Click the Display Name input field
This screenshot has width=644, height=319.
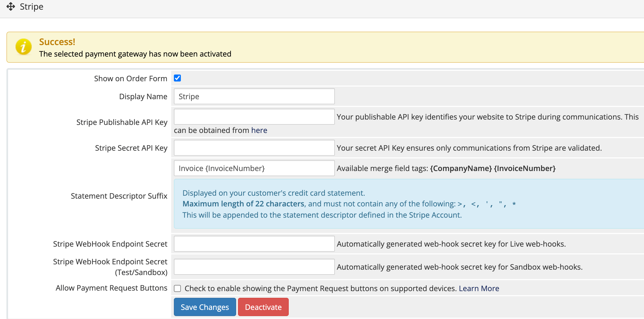[254, 96]
